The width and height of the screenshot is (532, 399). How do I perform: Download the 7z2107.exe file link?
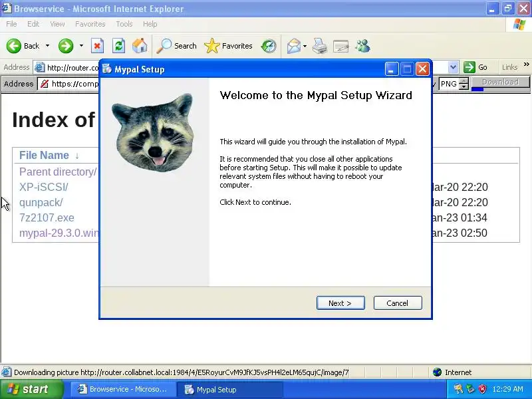pos(47,217)
